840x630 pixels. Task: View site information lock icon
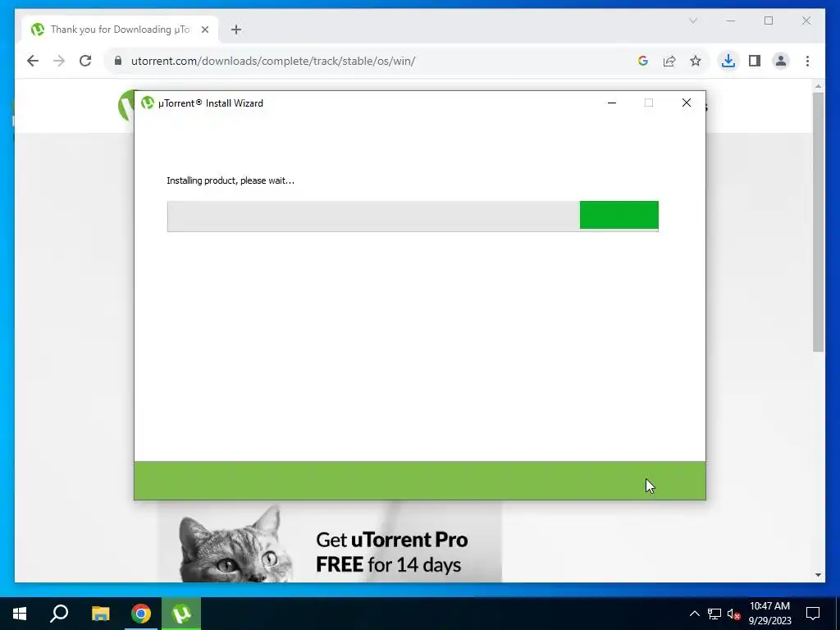(118, 61)
